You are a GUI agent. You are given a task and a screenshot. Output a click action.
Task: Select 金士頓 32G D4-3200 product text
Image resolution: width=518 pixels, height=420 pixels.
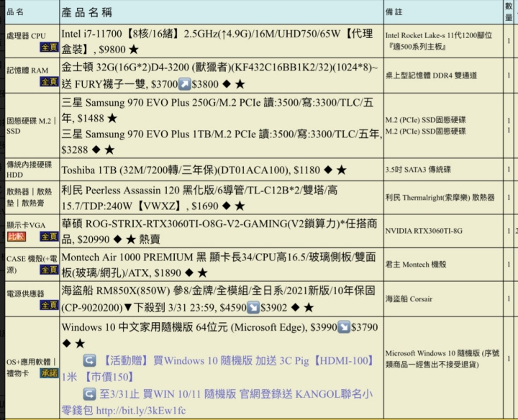tap(219, 76)
